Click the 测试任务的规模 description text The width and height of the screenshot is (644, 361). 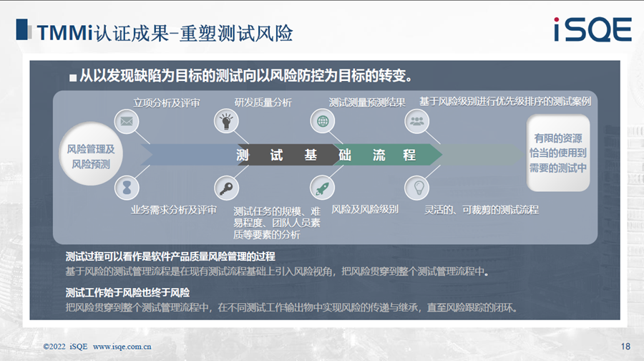point(276,223)
